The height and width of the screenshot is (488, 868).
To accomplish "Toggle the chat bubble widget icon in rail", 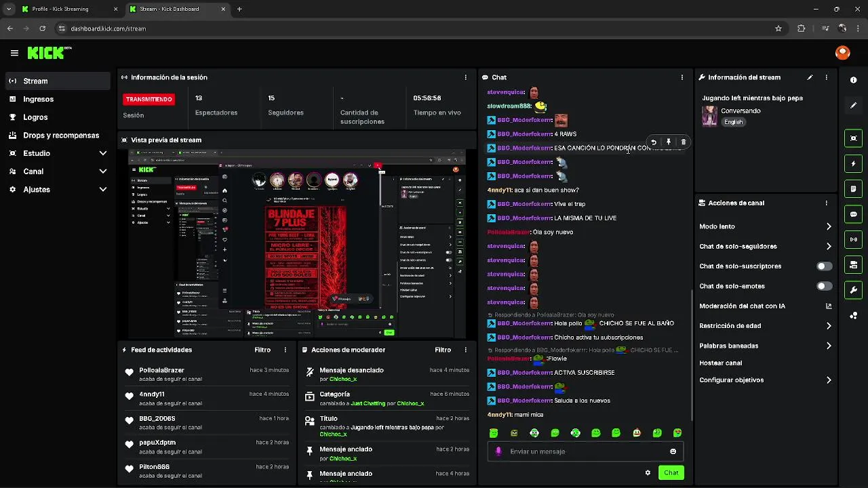I will coord(853,214).
